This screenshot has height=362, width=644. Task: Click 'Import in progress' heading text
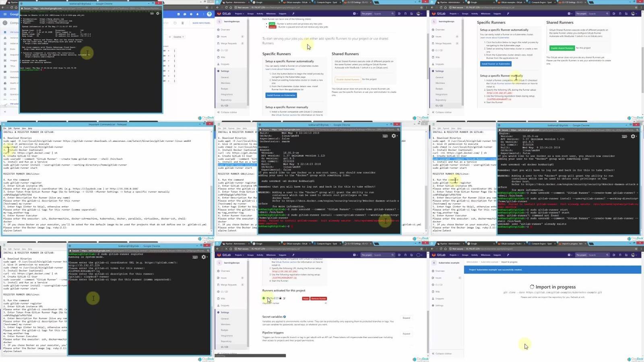coord(555,287)
